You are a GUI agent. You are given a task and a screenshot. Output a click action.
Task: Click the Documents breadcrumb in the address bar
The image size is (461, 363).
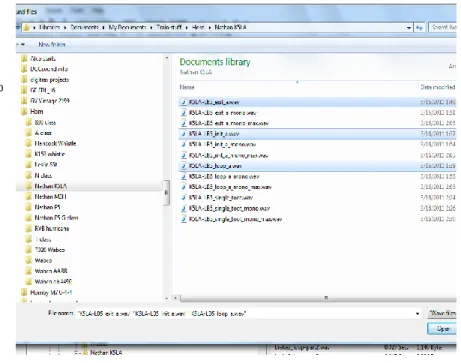[84, 27]
